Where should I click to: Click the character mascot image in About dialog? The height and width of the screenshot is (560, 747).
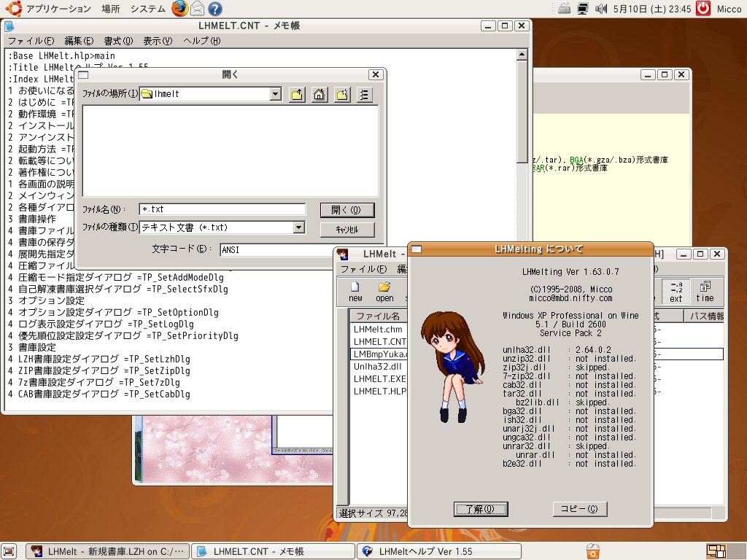click(x=452, y=366)
